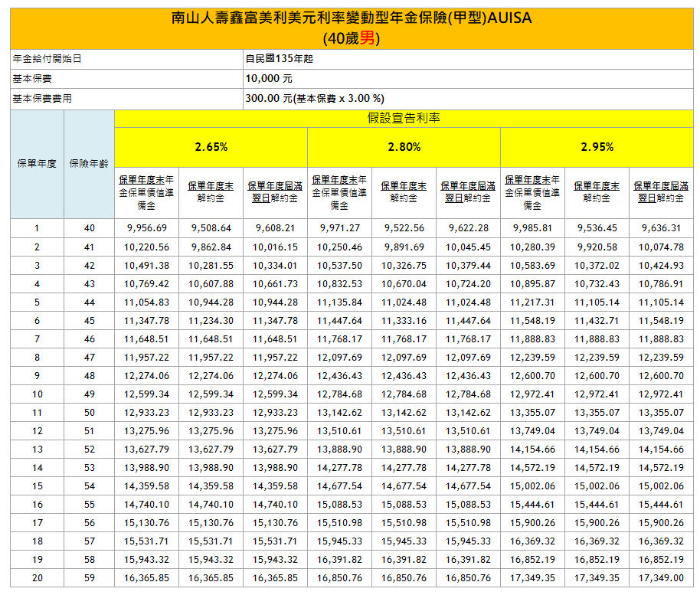
Task: Click insurance age cell 45
Action: coord(90,321)
